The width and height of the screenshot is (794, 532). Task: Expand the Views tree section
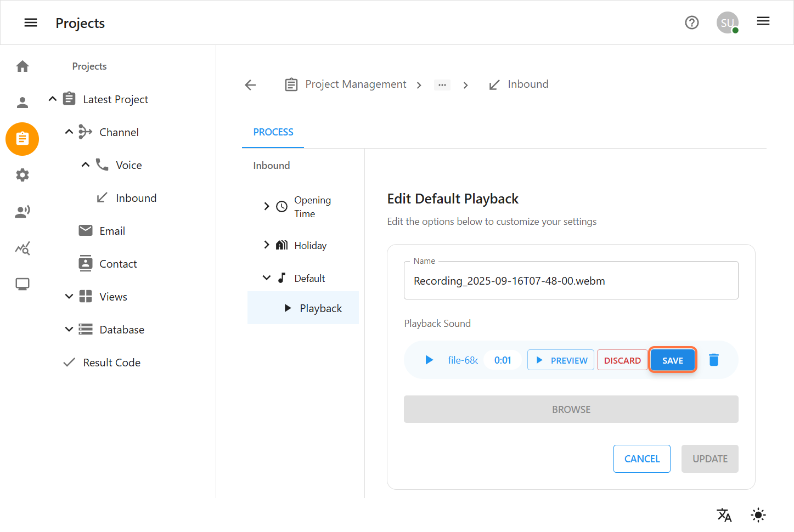(69, 297)
